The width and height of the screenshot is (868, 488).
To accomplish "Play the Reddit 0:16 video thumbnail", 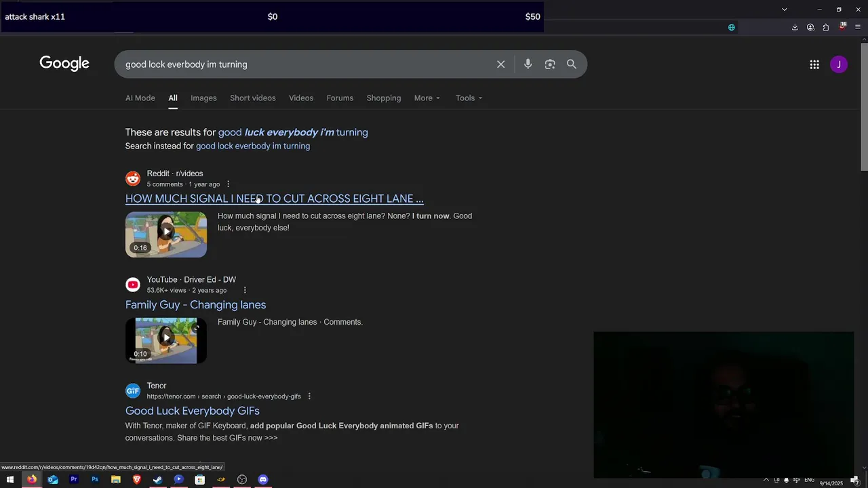I will tap(166, 234).
